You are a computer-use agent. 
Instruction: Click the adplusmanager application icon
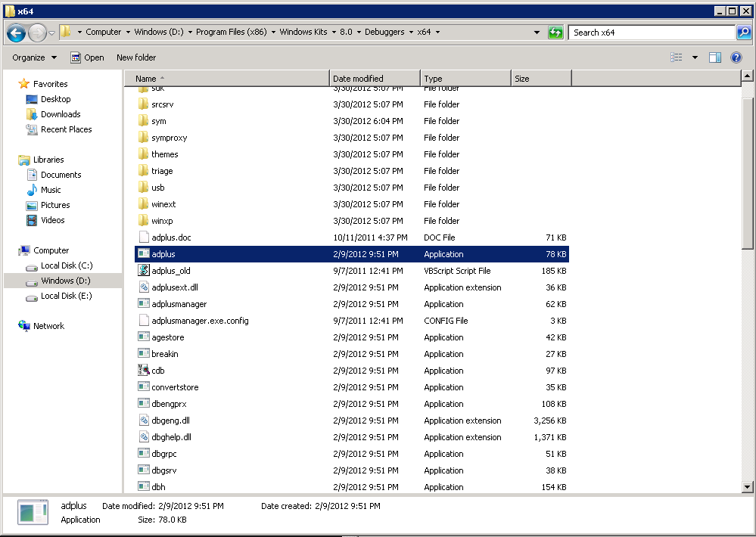coord(144,304)
